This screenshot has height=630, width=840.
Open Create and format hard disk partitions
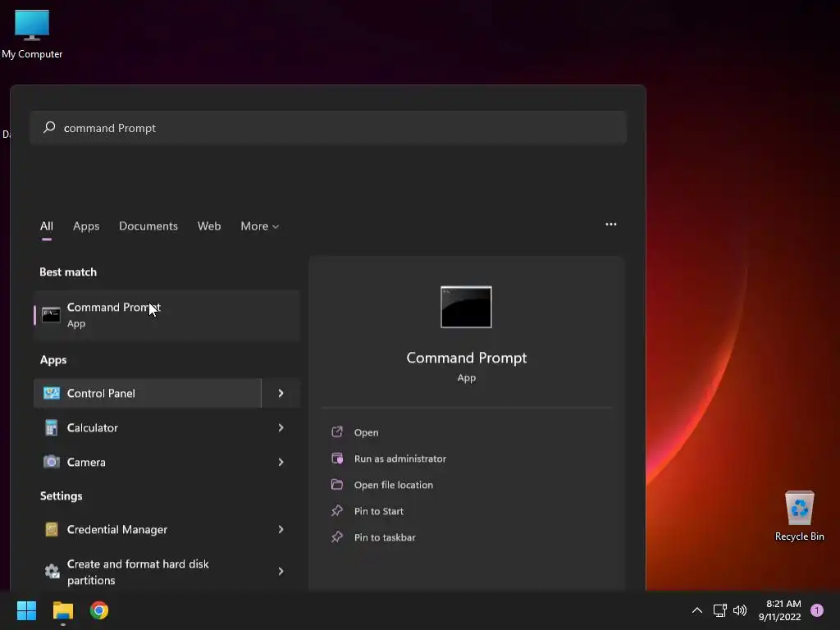148,572
